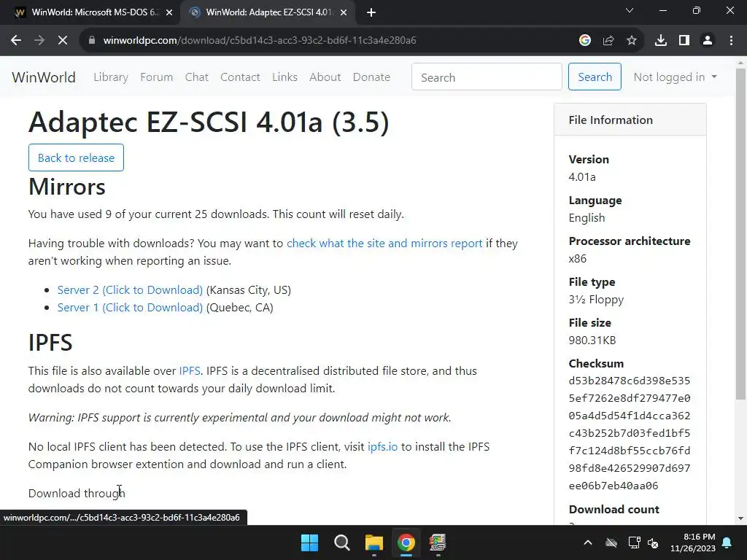
Task: Open the network tray icon
Action: coord(634,542)
